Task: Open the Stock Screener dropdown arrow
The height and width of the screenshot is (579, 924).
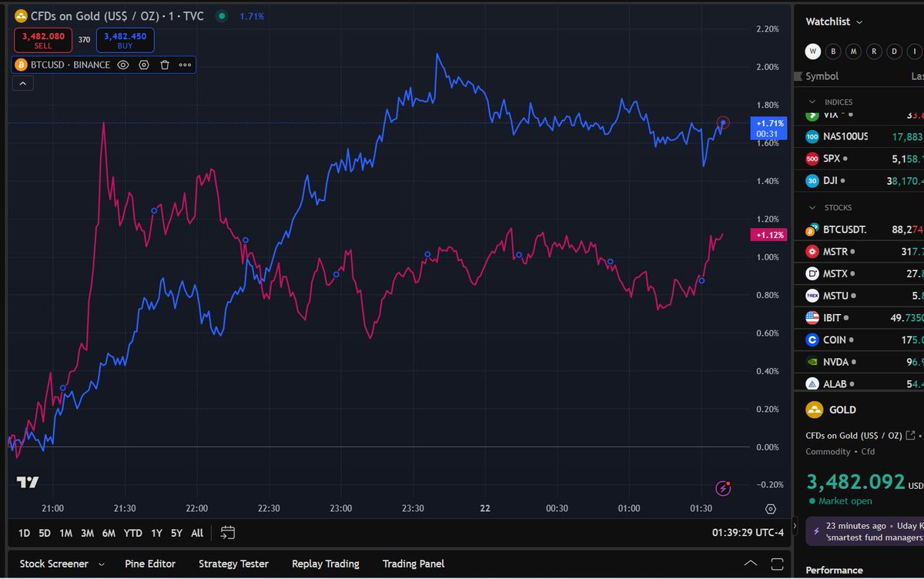Action: (101, 564)
